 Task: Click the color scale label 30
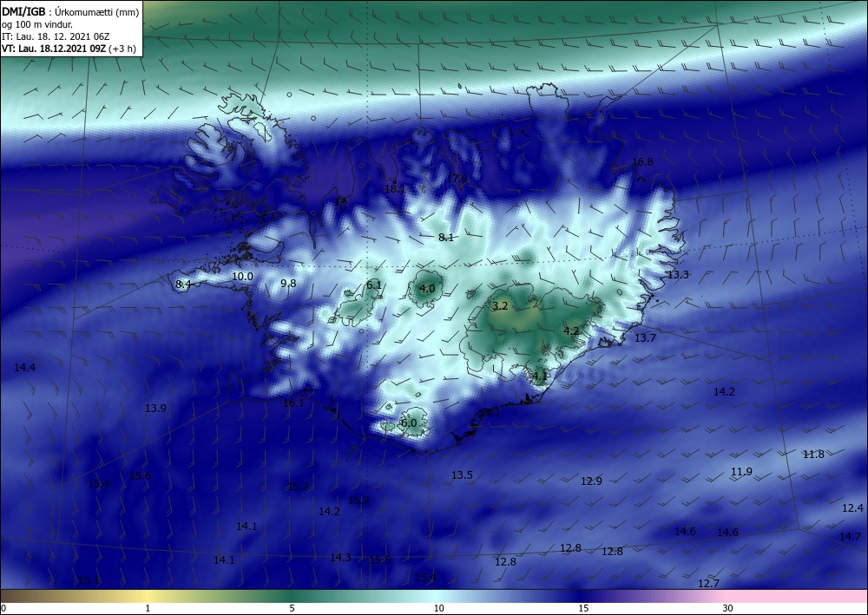pos(728,608)
